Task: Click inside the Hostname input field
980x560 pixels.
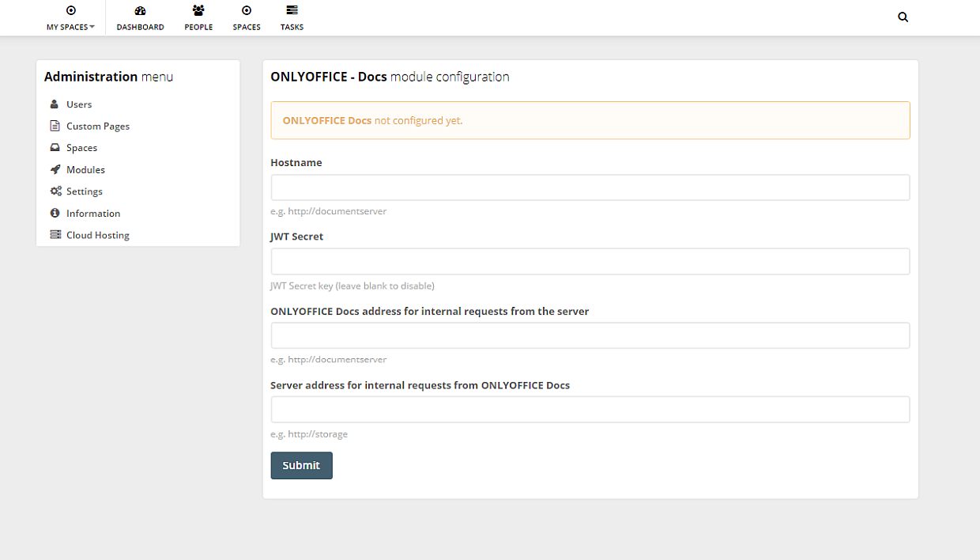Action: [x=590, y=187]
